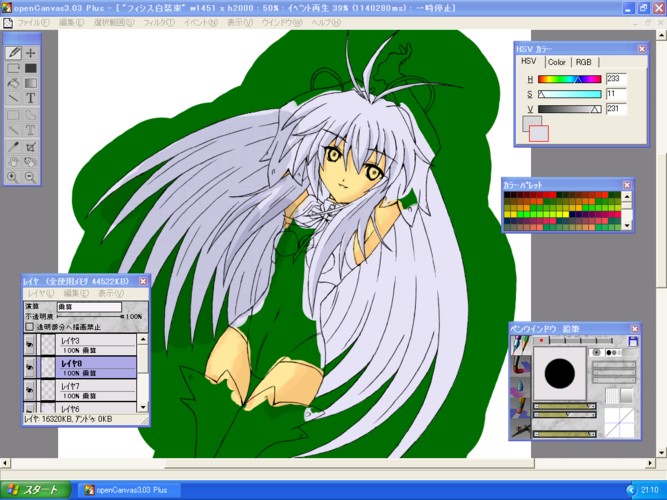667x500 pixels.
Task: Open the 選択範囲(S) menu
Action: point(114,23)
